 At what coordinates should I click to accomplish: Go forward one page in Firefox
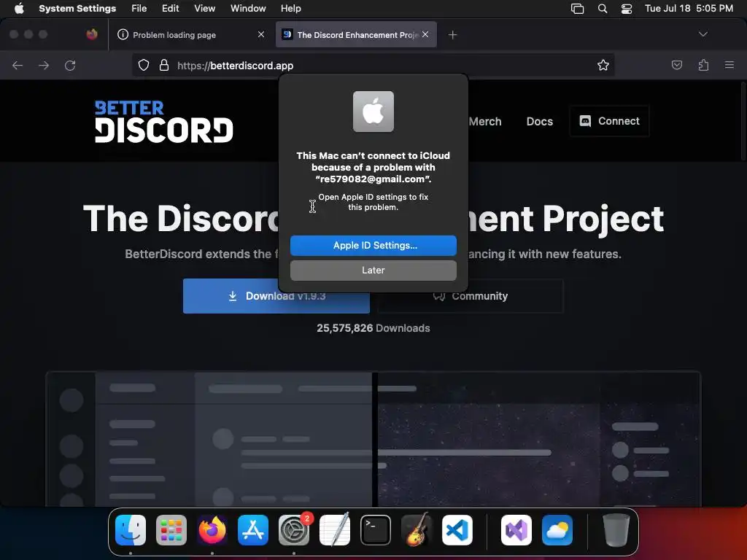(44, 65)
